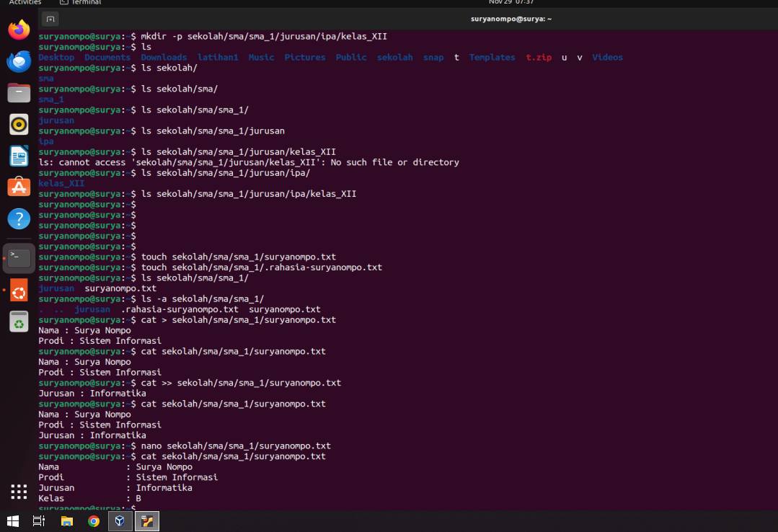This screenshot has height=532, width=778.
Task: Click the red t.zip file name
Action: tap(539, 57)
